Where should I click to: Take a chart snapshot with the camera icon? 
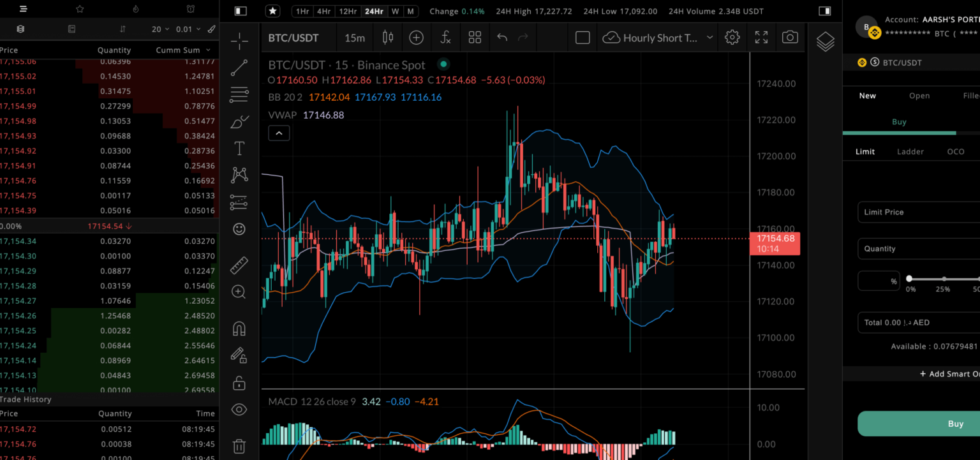click(790, 37)
